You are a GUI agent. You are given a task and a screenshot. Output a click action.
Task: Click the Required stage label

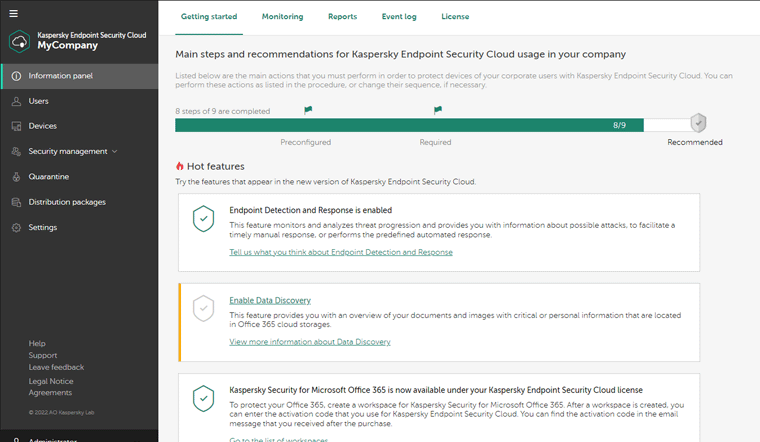435,142
